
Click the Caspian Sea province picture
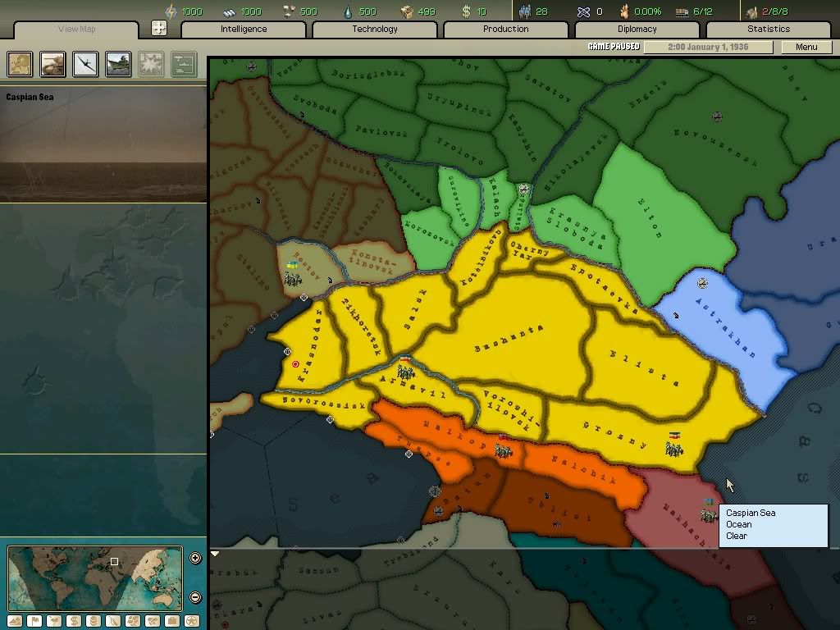tap(103, 144)
